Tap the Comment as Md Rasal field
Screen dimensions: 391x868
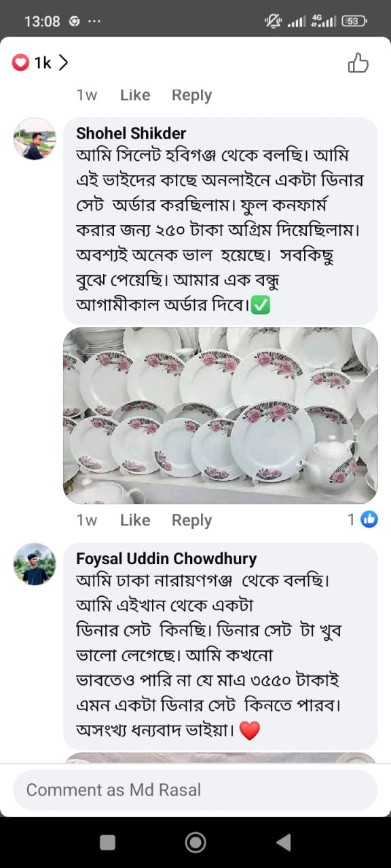(x=195, y=789)
